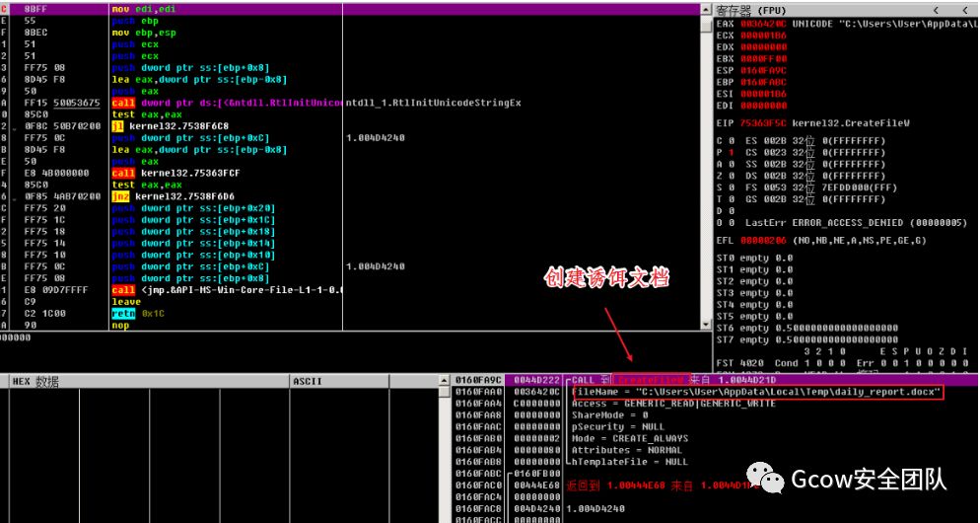Image resolution: width=980 pixels, height=523 pixels.
Task: Click the ASCII column header in dump pane
Action: pyautogui.click(x=308, y=381)
